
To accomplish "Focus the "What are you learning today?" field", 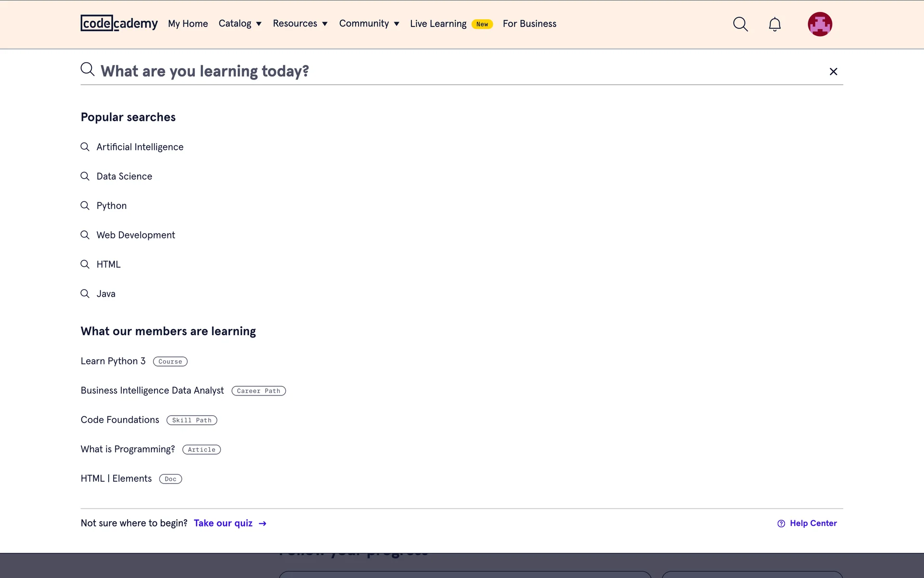I will pyautogui.click(x=433, y=71).
